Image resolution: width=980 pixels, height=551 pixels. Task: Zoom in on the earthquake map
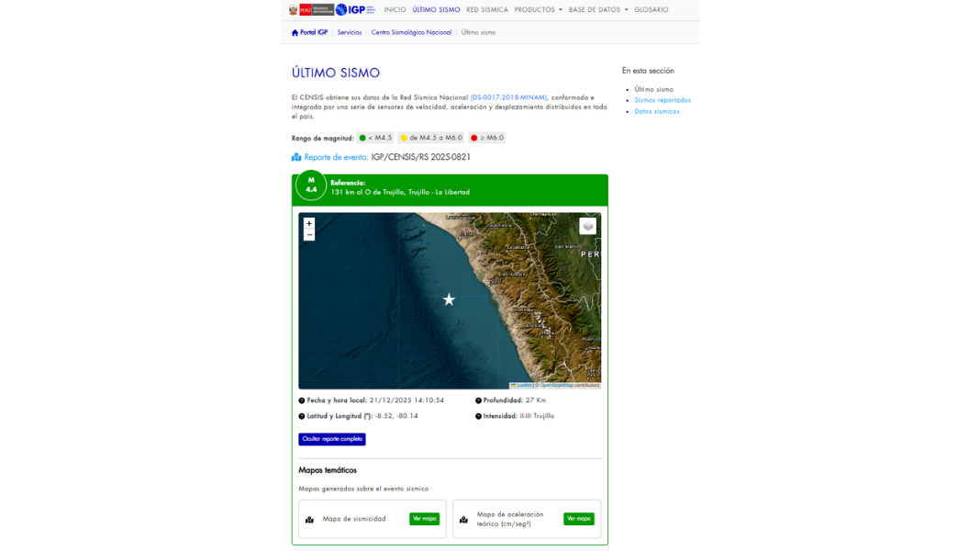tap(308, 223)
